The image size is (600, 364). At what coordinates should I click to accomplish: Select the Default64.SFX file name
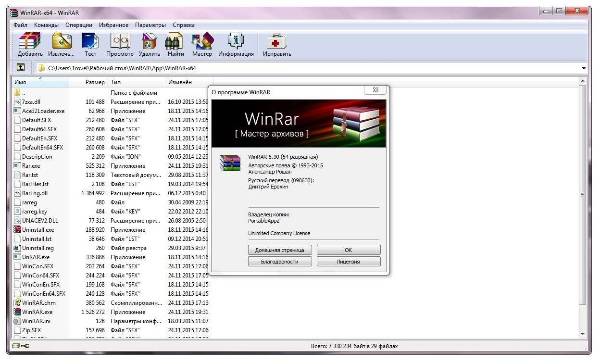tap(39, 129)
